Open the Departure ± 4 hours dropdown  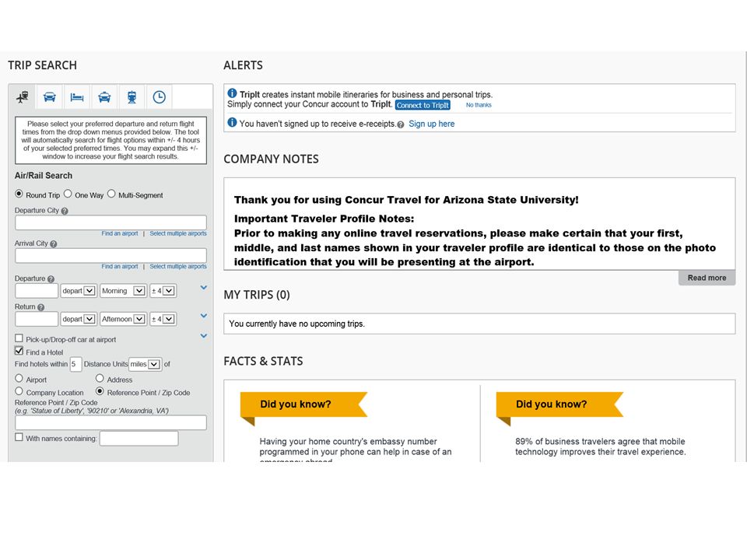point(163,291)
